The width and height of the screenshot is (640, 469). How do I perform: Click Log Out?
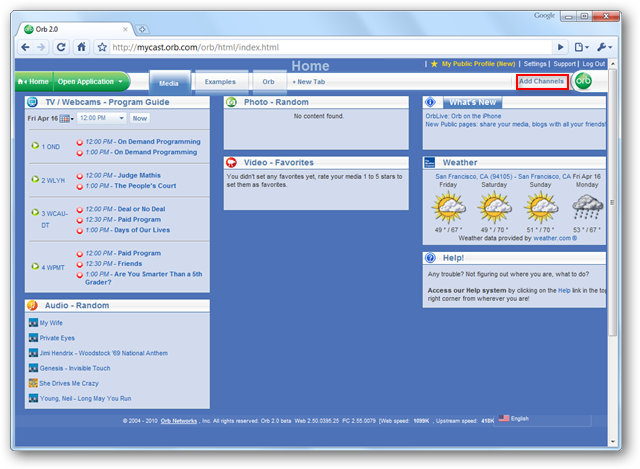click(593, 64)
